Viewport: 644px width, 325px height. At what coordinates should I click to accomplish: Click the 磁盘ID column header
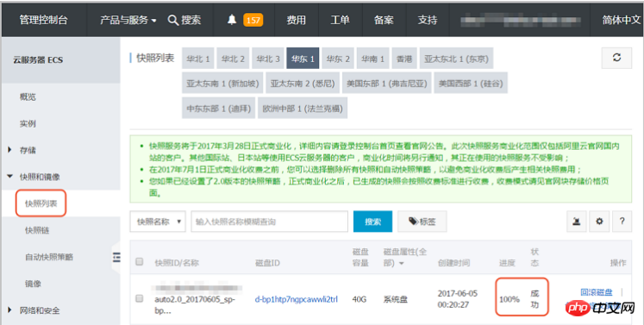click(267, 263)
